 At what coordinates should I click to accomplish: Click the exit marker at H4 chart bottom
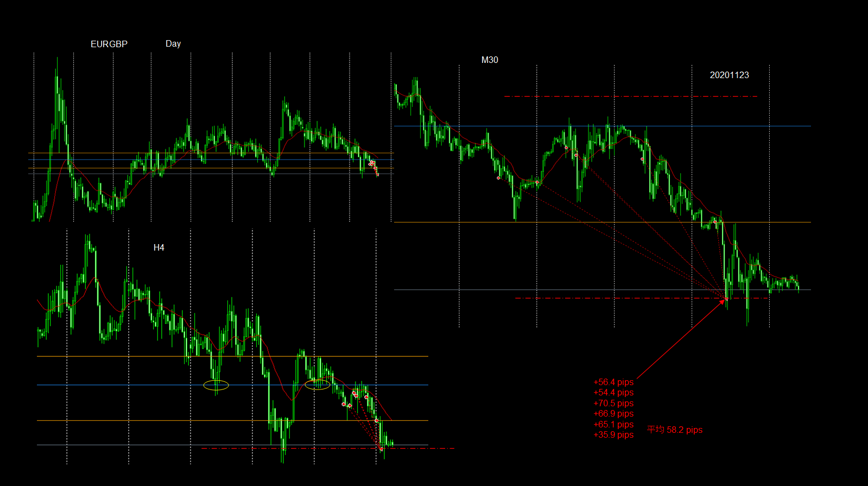tap(381, 449)
